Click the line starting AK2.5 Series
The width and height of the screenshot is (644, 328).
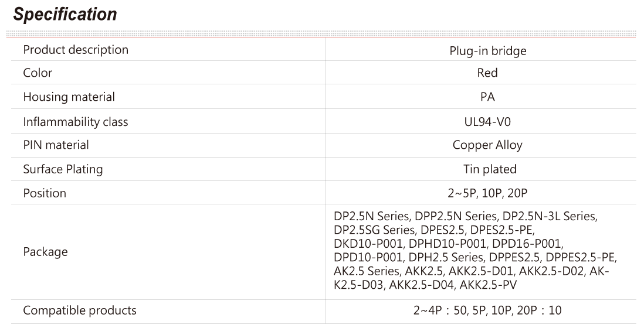click(472, 271)
